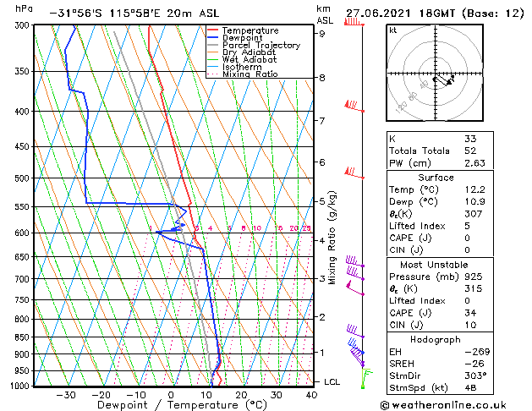Screen dimensions: 532x411
Task: Click the Dry Adiabat legend entry
Action: tap(242, 52)
